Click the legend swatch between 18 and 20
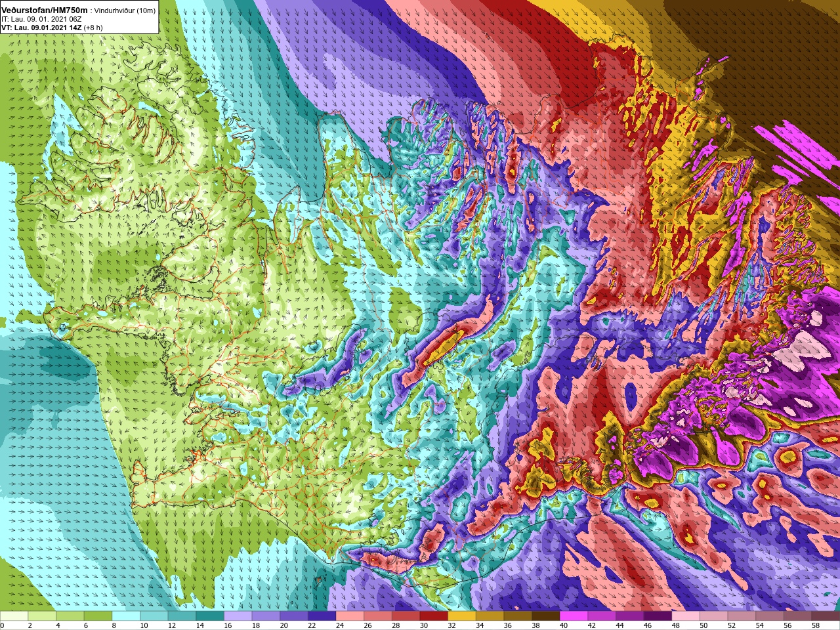 click(x=266, y=617)
